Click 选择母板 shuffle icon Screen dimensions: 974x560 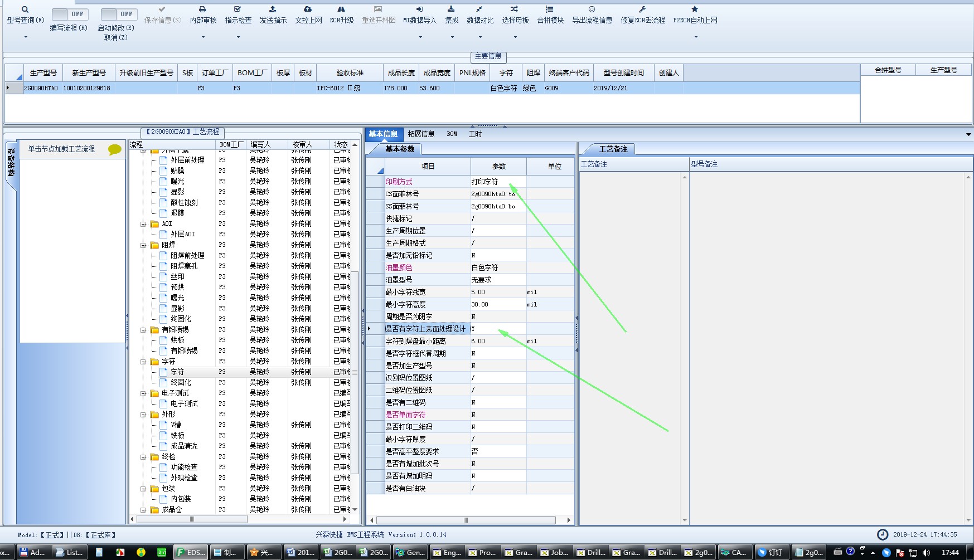tap(515, 15)
